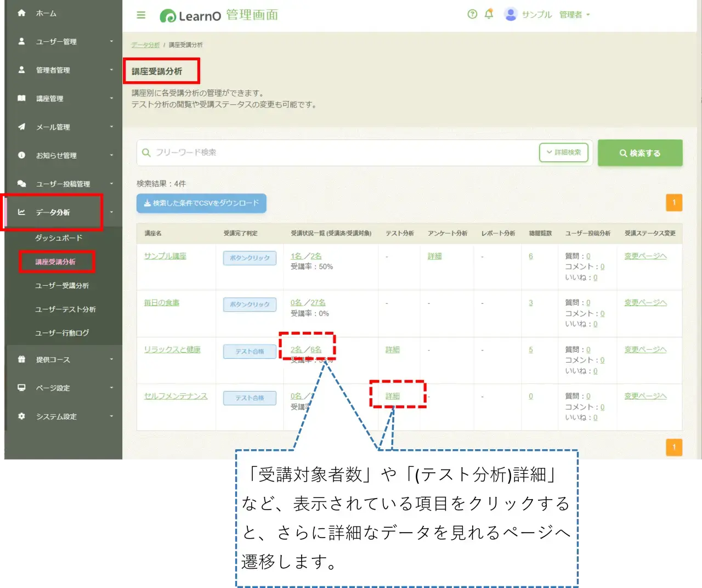Image resolution: width=702 pixels, height=588 pixels.
Task: Open the 詳細検索 dropdown
Action: 564,152
